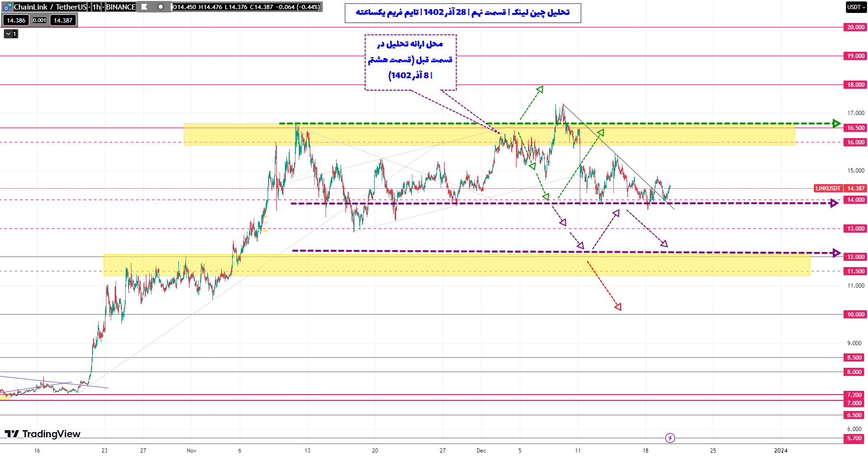Click the lightning bolt icon on time axis
The image size is (868, 456).
[x=670, y=438]
